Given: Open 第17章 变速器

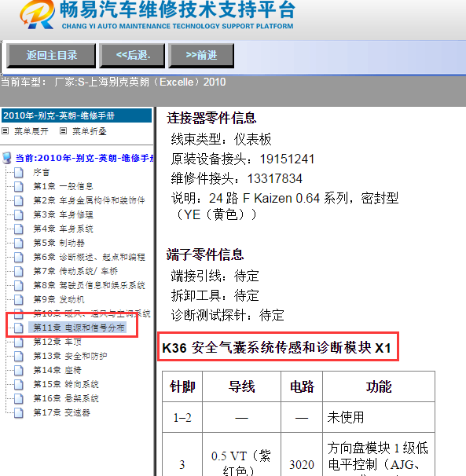Looking at the screenshot, I should pos(61,412).
